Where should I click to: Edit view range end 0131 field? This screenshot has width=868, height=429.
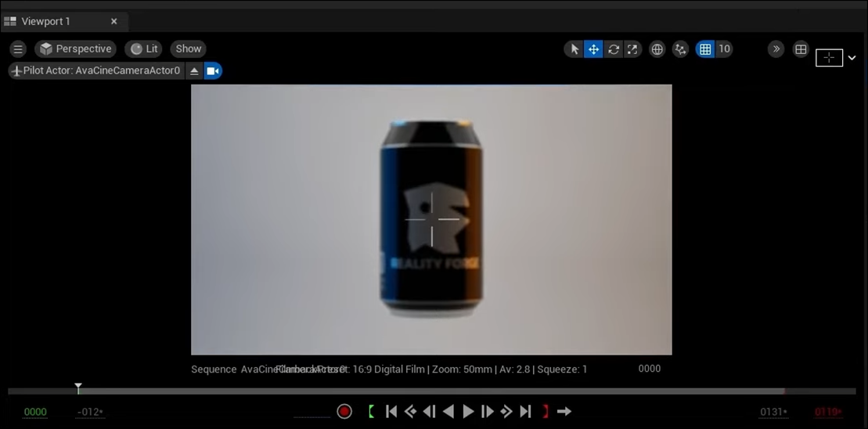click(x=774, y=413)
